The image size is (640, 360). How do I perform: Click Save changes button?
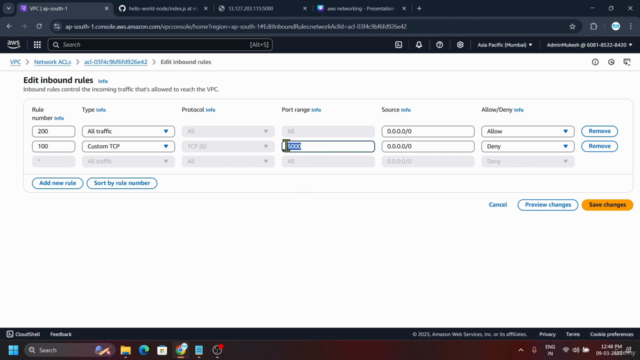click(x=607, y=205)
